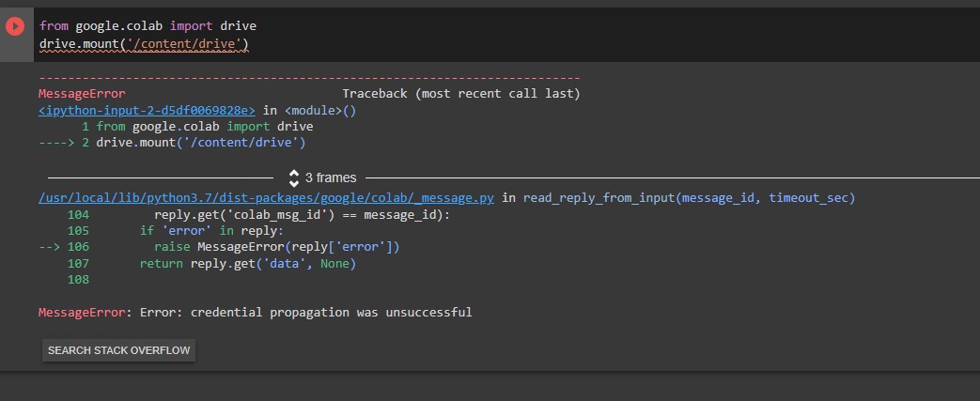Click 'Traceback (most recent call last)' text

(461, 94)
